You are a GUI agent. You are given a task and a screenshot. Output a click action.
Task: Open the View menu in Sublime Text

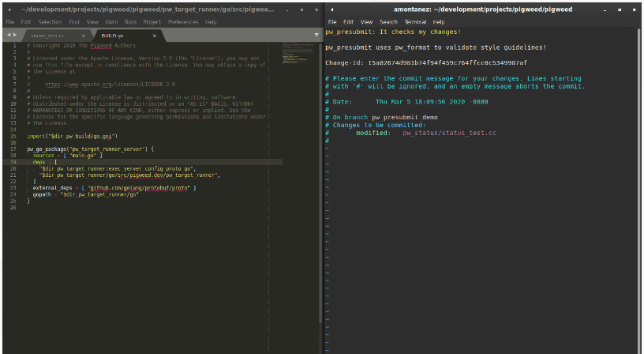point(92,22)
